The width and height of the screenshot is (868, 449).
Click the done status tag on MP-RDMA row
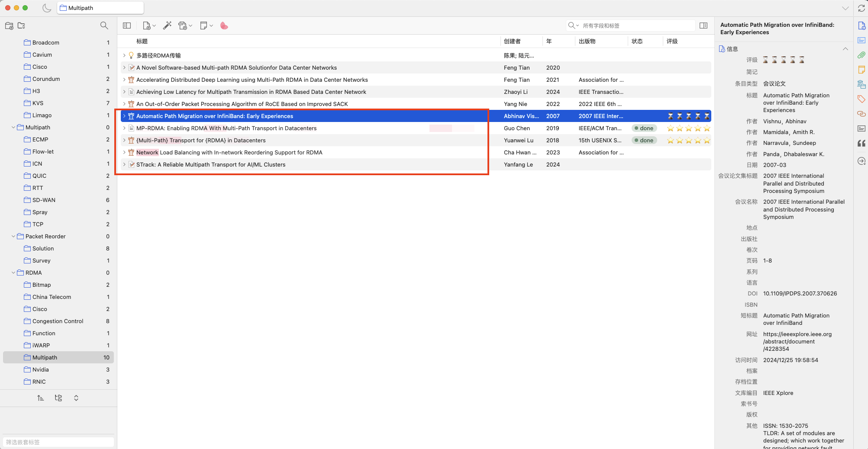tap(644, 128)
